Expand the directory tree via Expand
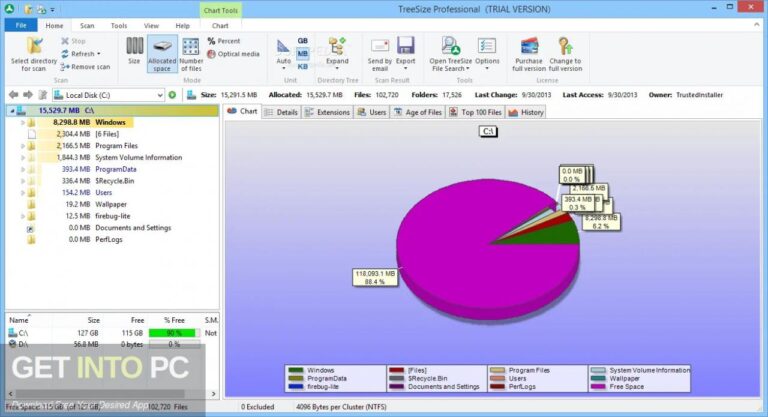Image resolution: width=768 pixels, height=417 pixels. [337, 53]
